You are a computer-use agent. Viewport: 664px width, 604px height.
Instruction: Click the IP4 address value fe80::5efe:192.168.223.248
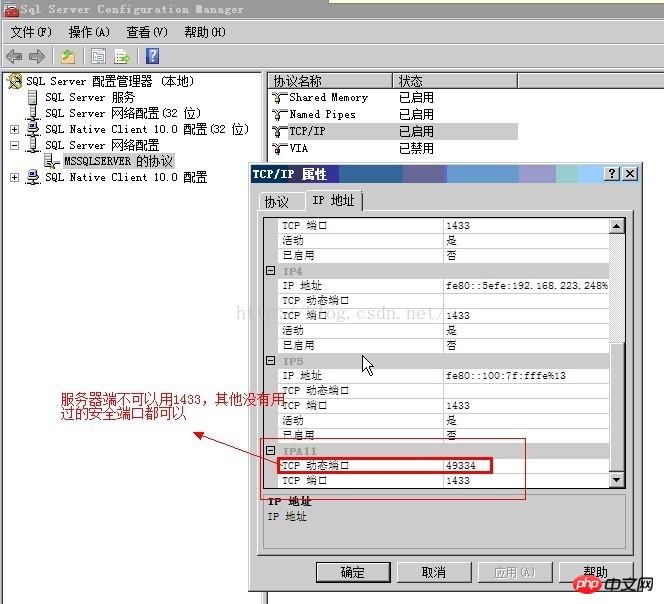point(526,285)
